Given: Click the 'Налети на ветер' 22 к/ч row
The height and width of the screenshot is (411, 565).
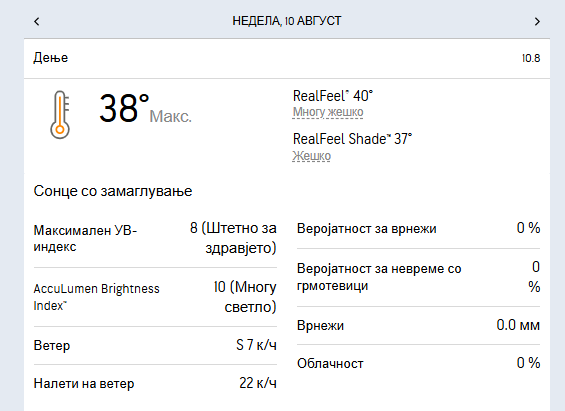Looking at the screenshot, I should coord(155,383).
